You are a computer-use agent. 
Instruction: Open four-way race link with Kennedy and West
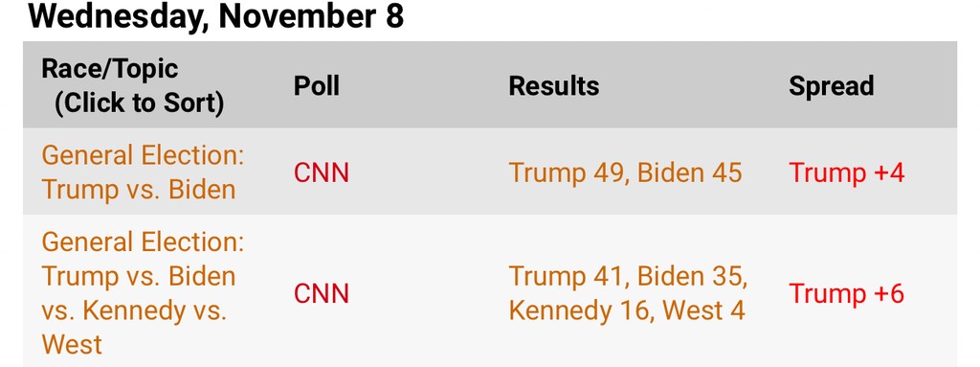pyautogui.click(x=144, y=293)
